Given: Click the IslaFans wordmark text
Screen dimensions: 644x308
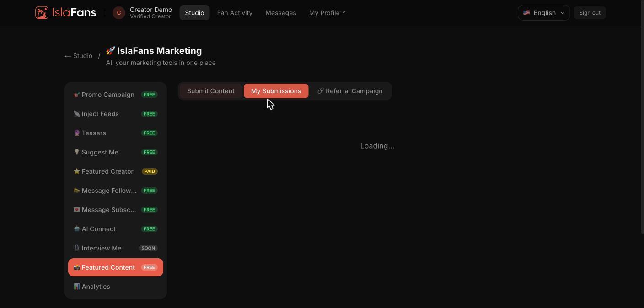Looking at the screenshot, I should tap(74, 12).
